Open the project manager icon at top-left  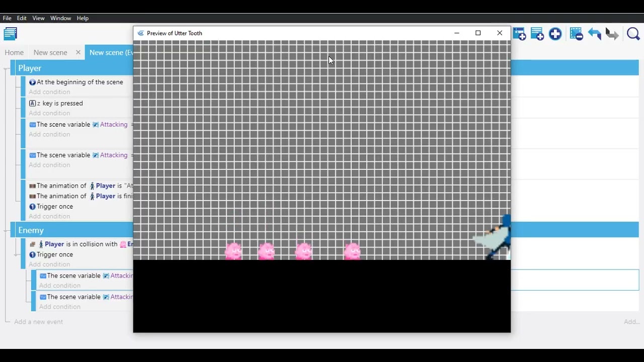click(10, 34)
